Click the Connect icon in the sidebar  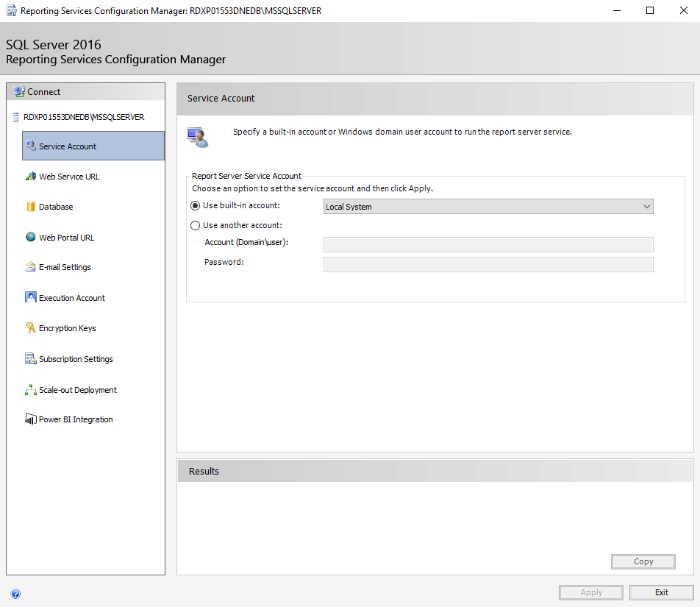[x=19, y=91]
